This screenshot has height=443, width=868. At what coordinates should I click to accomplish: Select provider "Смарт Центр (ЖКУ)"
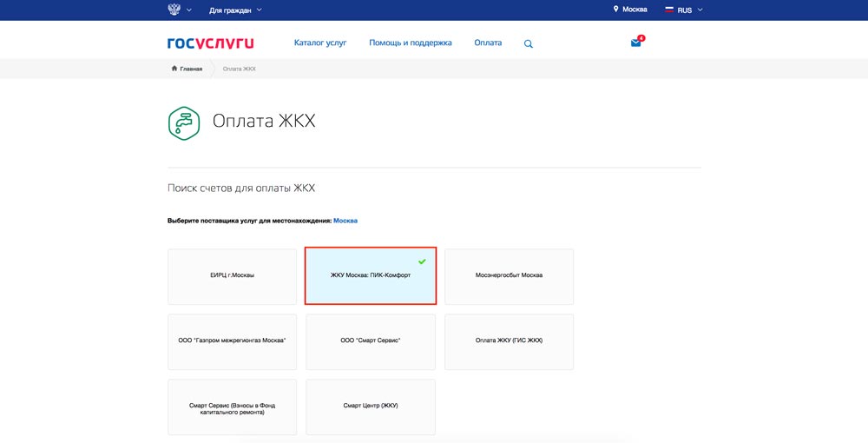tap(371, 407)
